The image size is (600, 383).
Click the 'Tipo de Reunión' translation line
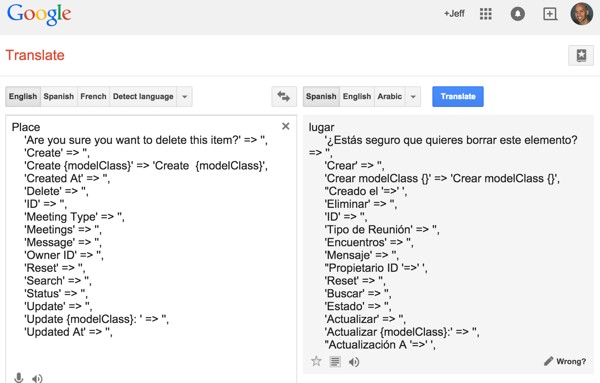click(x=382, y=230)
